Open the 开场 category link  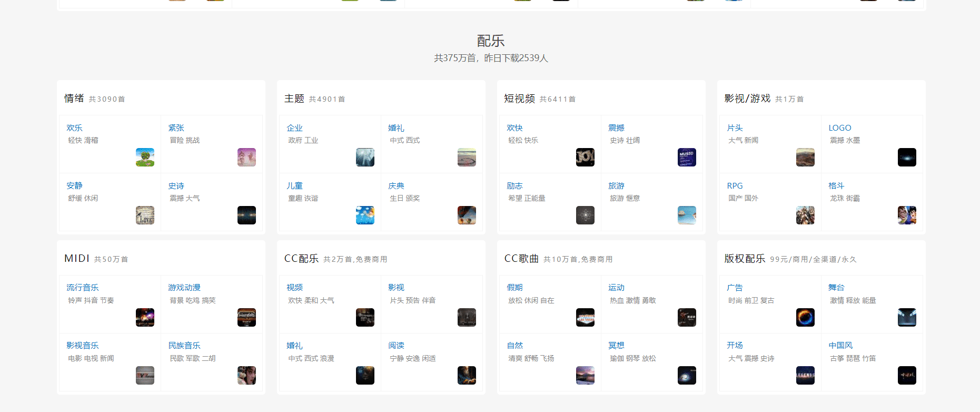coord(735,345)
